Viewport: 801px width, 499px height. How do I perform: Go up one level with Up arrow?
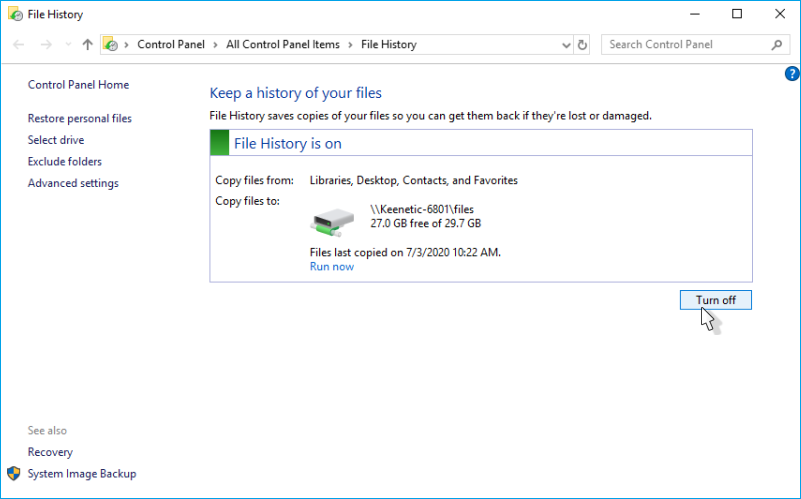88,45
